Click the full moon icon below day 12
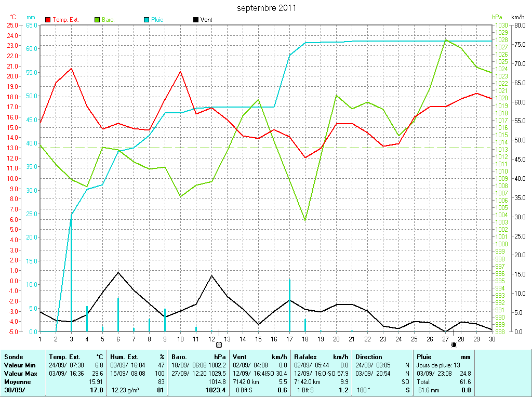The height and width of the screenshot is (397, 532). click(219, 345)
